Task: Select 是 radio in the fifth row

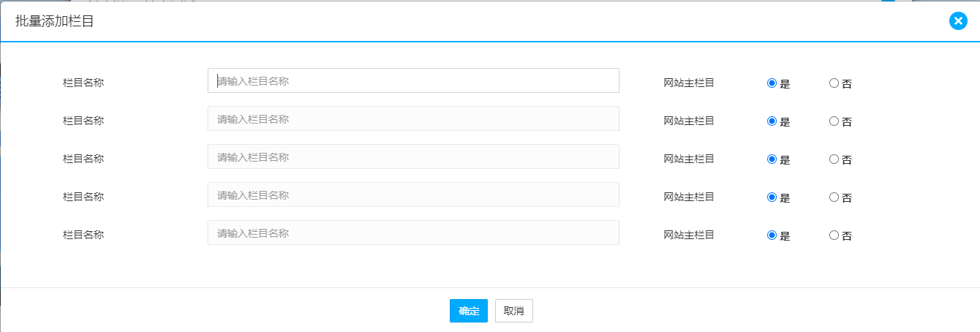Action: 772,235
